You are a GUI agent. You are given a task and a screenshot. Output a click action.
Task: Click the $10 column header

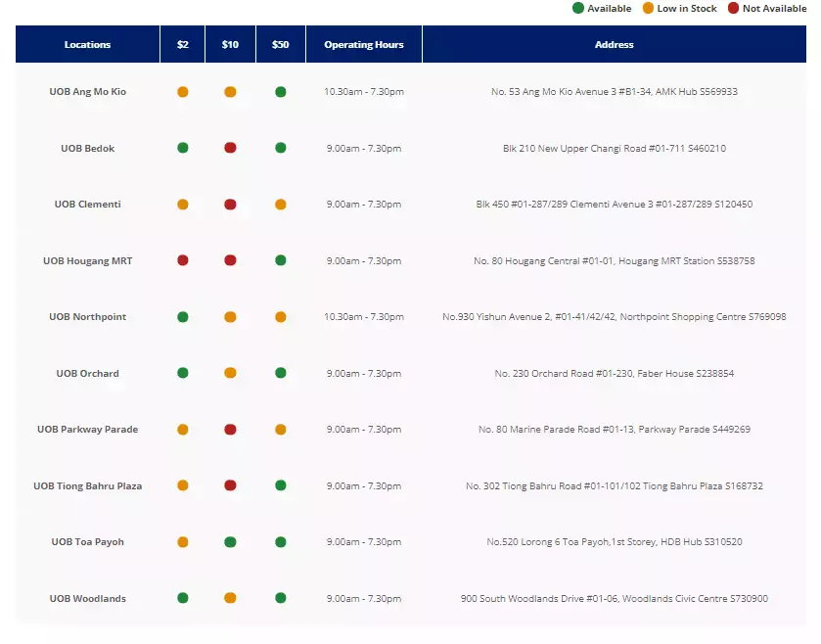[230, 45]
